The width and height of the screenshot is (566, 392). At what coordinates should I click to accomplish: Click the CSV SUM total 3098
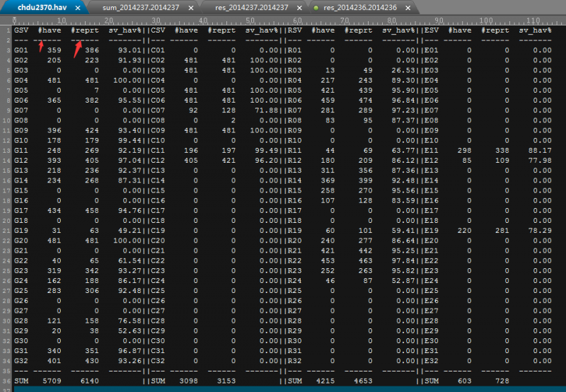click(x=189, y=381)
